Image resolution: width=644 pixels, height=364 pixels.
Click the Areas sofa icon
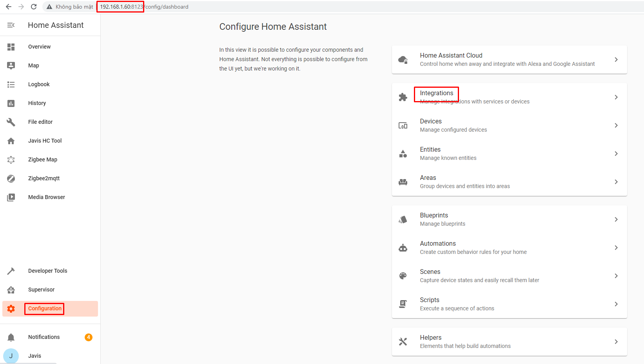coord(403,182)
